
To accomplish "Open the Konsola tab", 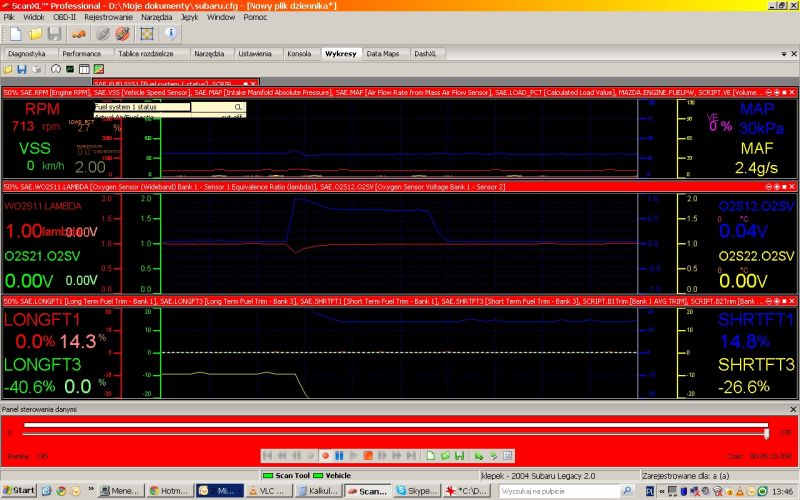I will pos(299,53).
